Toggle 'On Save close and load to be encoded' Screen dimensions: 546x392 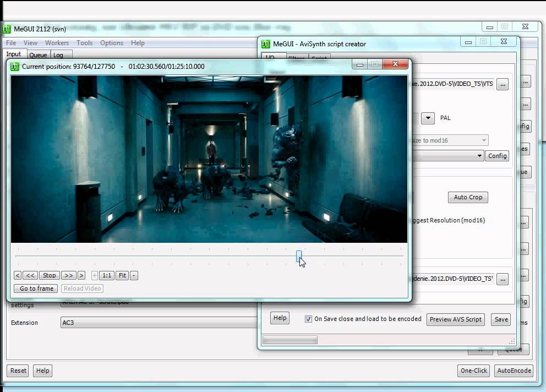click(x=308, y=319)
